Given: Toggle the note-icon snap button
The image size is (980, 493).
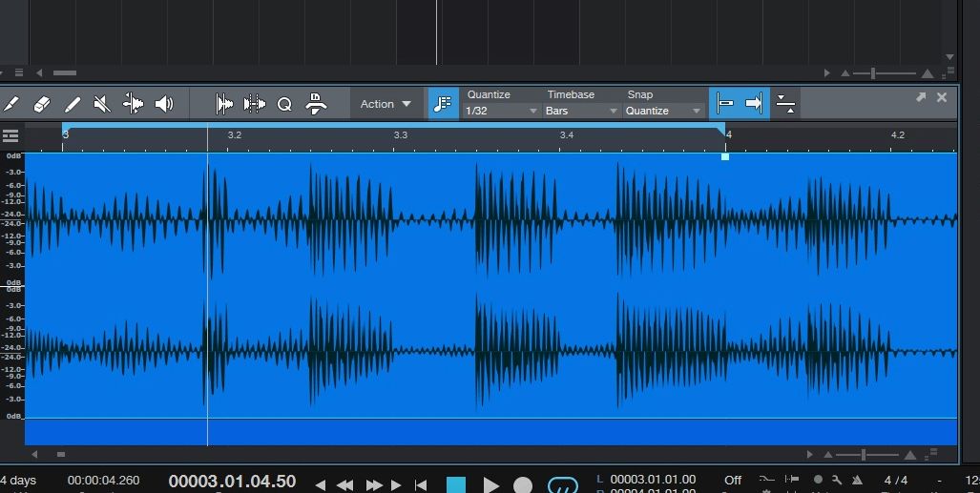Looking at the screenshot, I should [443, 104].
